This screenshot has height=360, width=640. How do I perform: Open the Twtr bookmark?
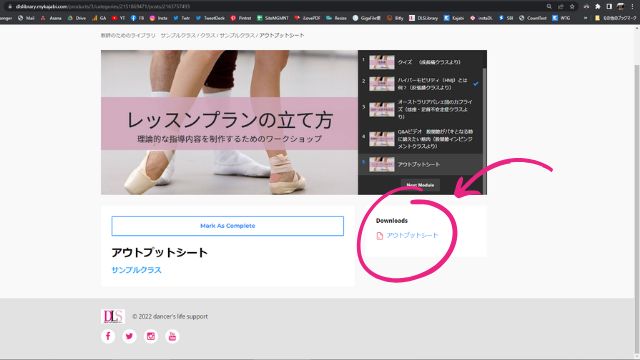click(182, 18)
